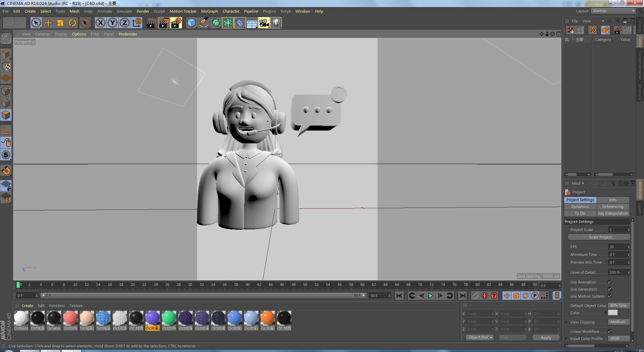Click Render View clapperboard icon
This screenshot has height=352, width=644.
point(151,23)
